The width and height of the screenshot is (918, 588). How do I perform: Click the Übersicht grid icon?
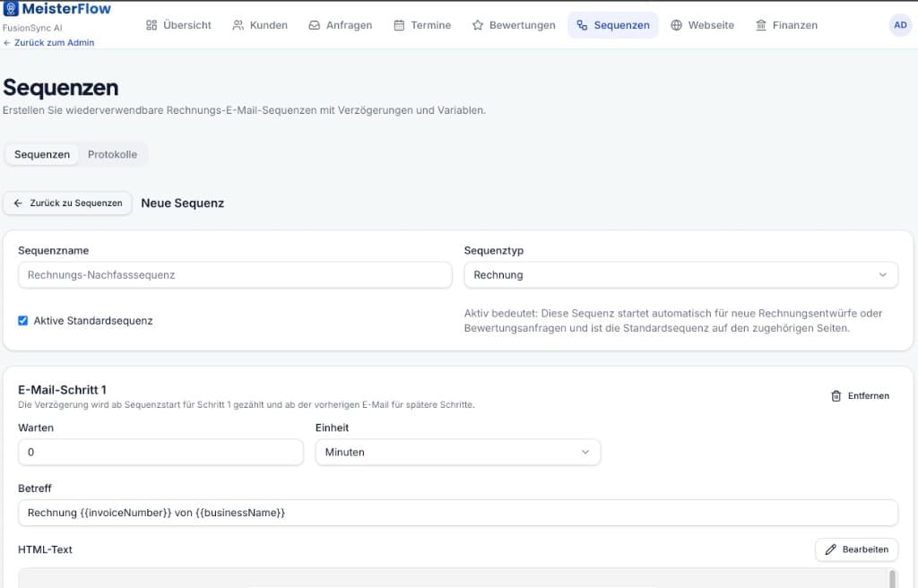[151, 25]
